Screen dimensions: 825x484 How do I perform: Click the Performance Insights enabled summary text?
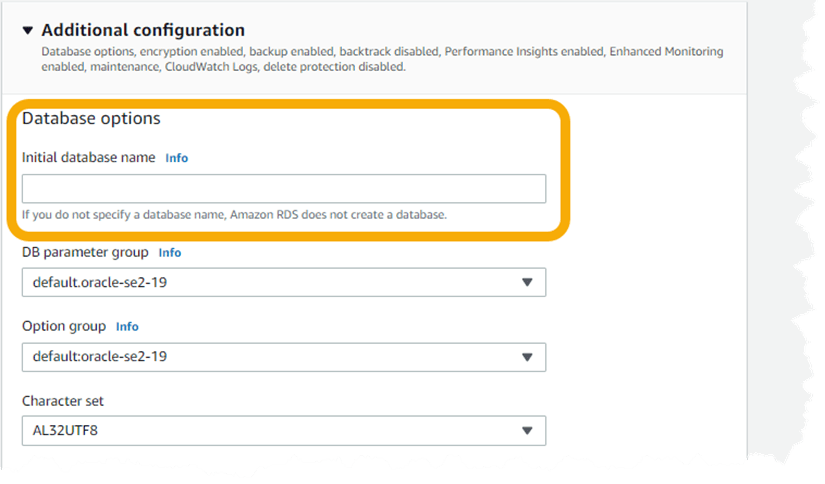pos(524,52)
